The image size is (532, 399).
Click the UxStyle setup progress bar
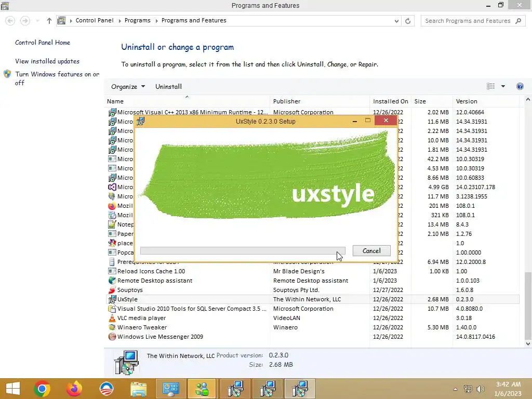pos(243,251)
